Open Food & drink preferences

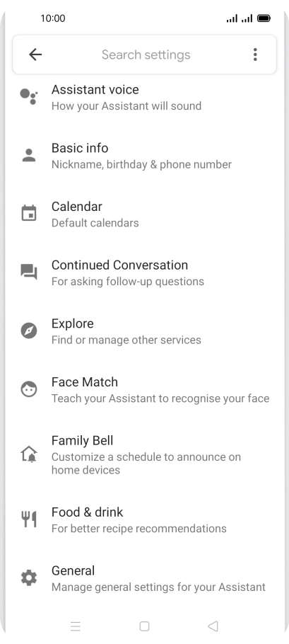[144, 519]
